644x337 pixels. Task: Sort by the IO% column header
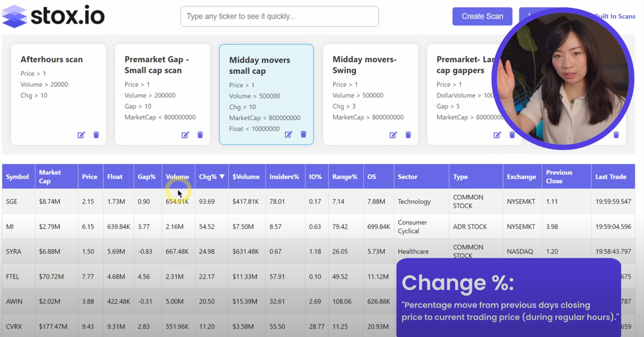pyautogui.click(x=316, y=177)
